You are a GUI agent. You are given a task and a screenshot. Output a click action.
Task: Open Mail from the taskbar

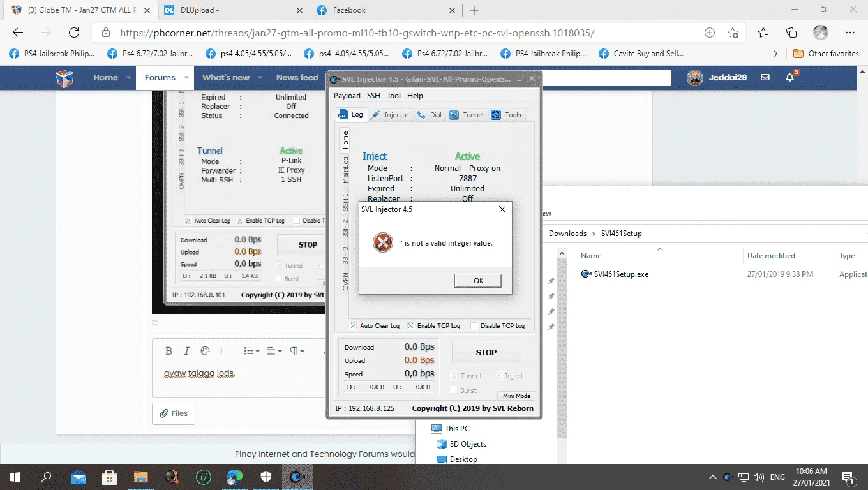coord(79,477)
